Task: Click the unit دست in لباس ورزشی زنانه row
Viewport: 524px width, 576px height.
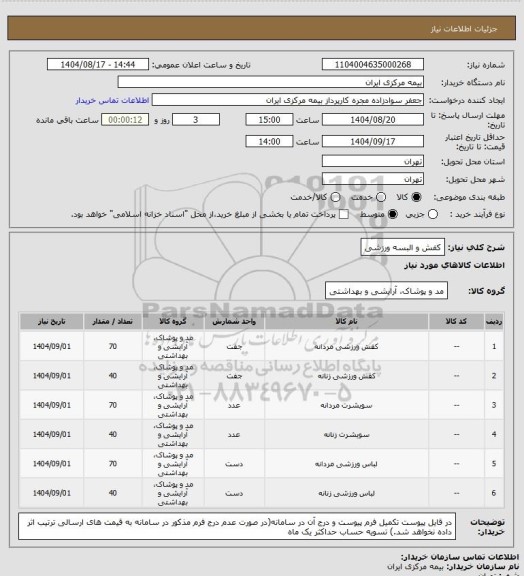Action: (x=234, y=493)
